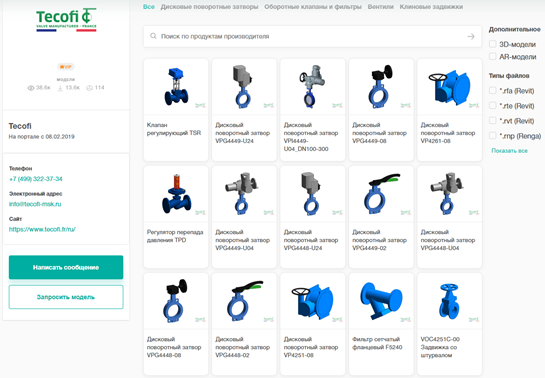This screenshot has width=545, height=378.
Task: Open the VP4251-08 valve thumbnail
Action: point(312,301)
